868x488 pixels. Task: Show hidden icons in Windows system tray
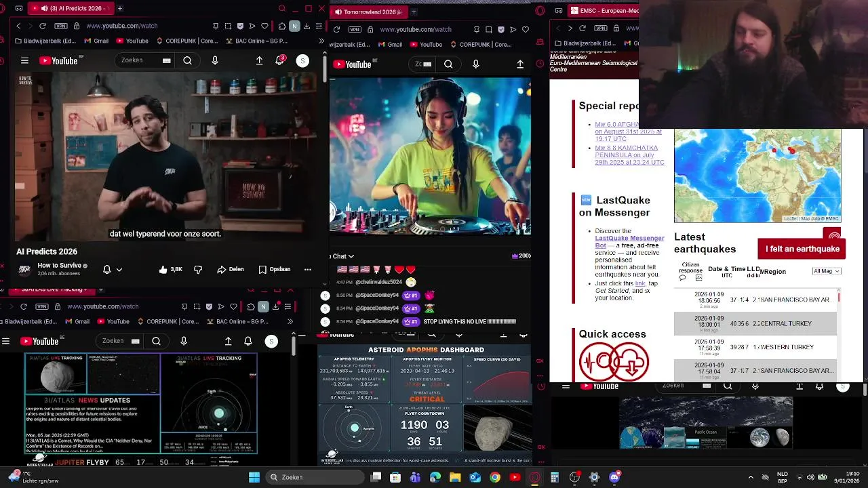751,477
